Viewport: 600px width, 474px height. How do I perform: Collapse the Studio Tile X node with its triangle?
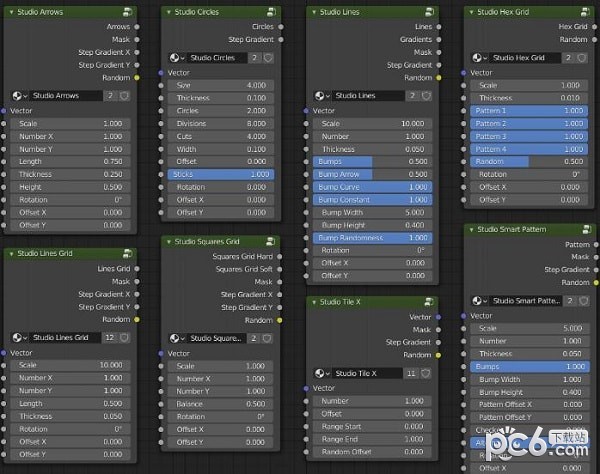coord(314,302)
